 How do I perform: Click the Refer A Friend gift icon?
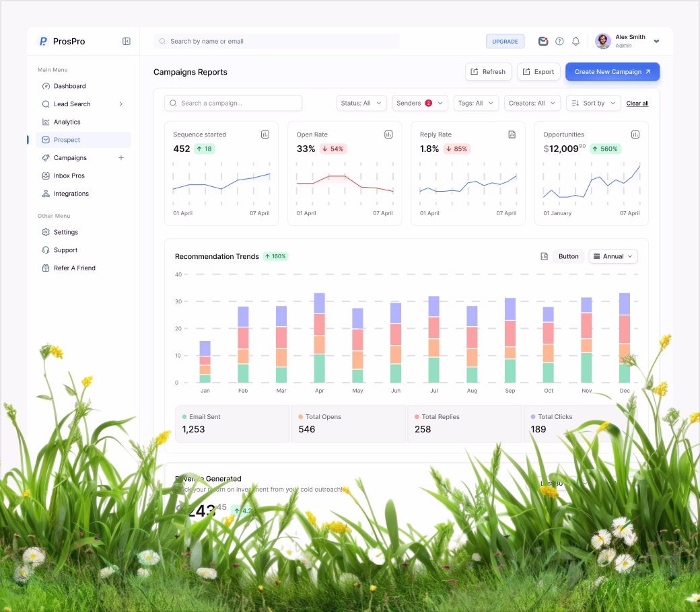point(46,268)
